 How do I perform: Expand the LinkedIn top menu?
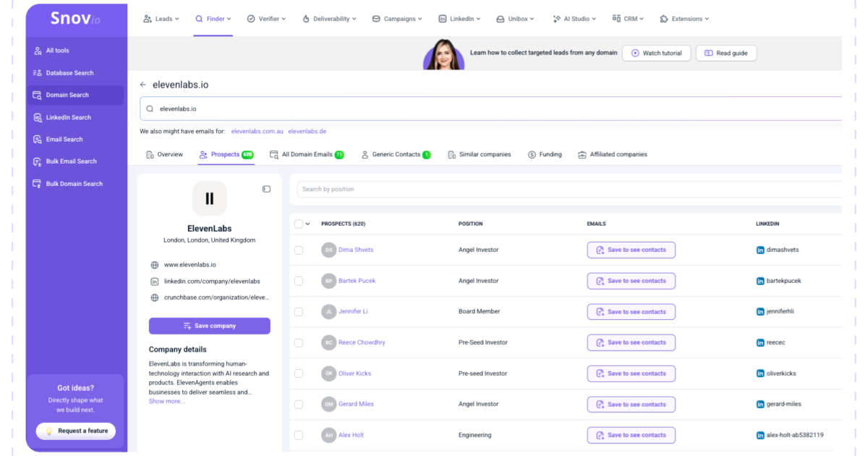(x=459, y=19)
